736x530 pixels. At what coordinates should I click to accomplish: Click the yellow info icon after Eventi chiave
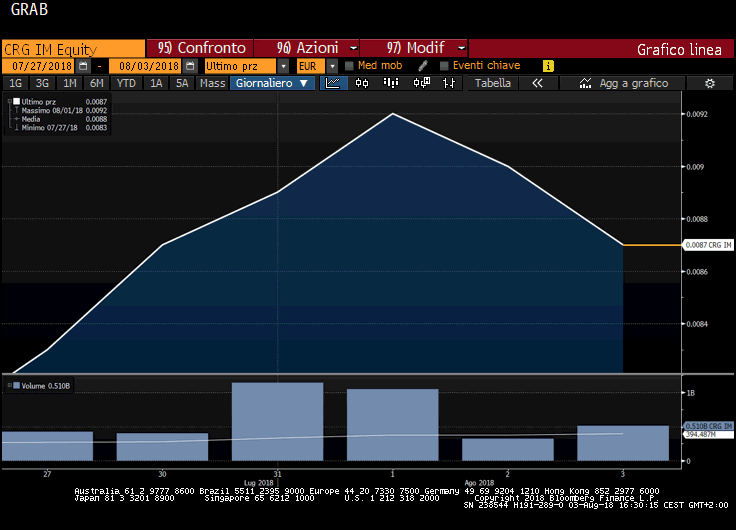point(547,66)
